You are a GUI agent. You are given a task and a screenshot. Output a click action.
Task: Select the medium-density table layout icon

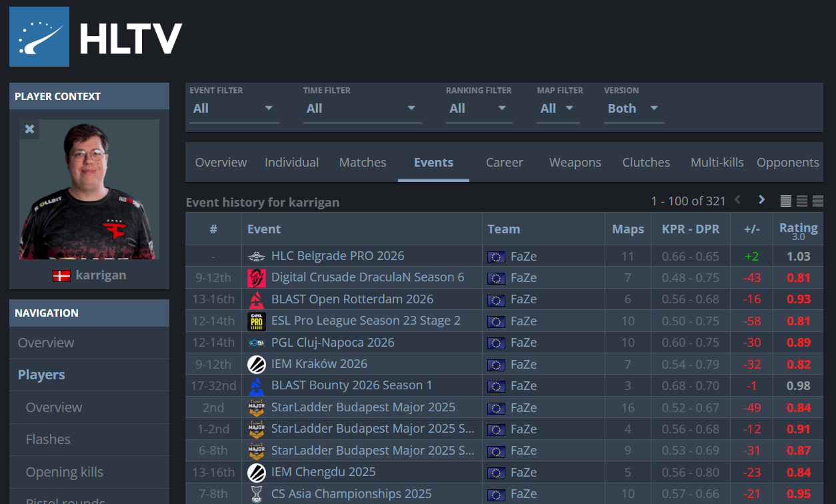[x=802, y=201]
